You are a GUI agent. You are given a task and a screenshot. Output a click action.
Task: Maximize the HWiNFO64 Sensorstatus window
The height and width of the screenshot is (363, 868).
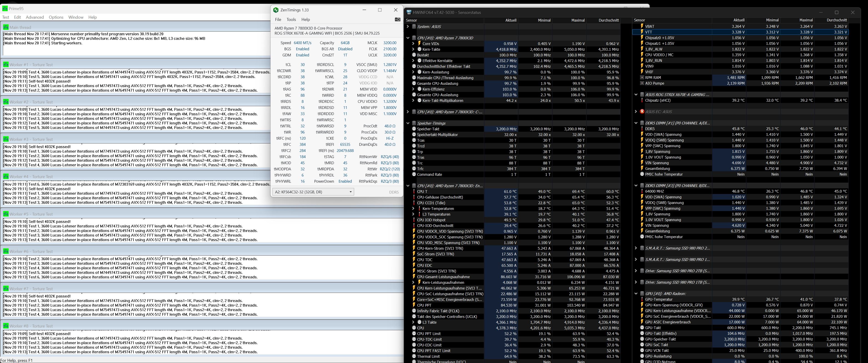click(x=836, y=13)
